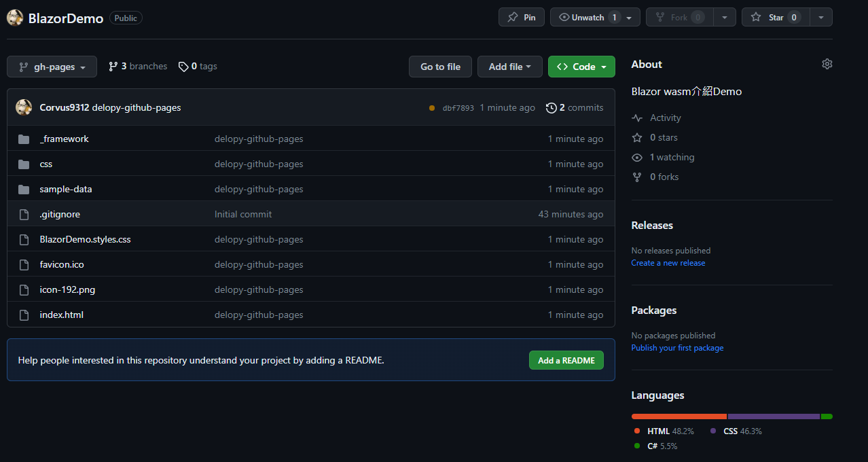Open the Corvus9312 author profile link
This screenshot has height=462, width=868.
pos(65,107)
